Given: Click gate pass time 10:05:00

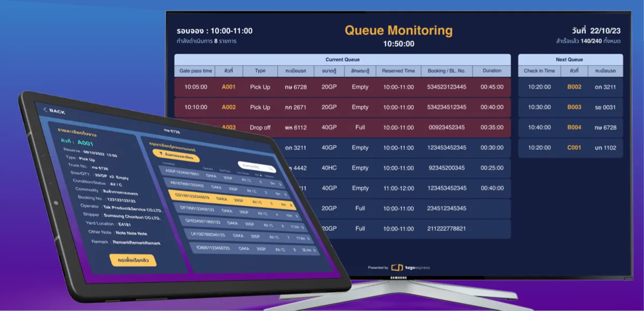Looking at the screenshot, I should pos(196,87).
